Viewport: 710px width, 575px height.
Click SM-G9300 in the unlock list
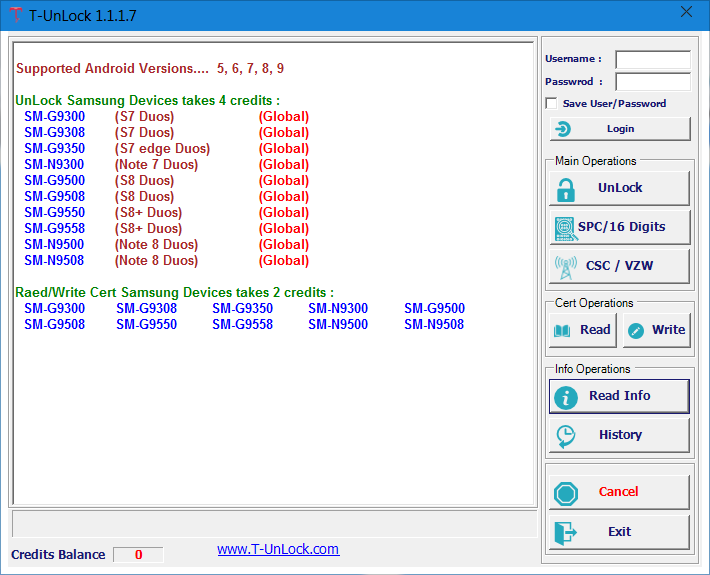coord(54,116)
